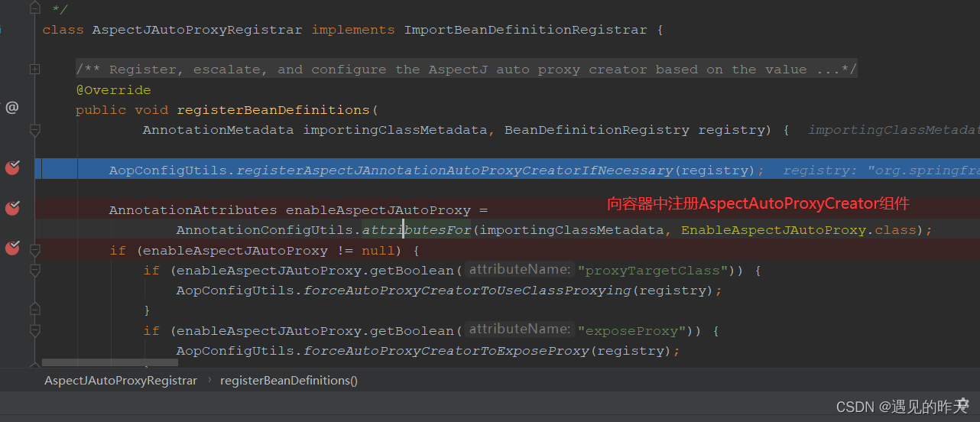Collapse the enableAspectJAutoProxy != null if block

(x=34, y=251)
